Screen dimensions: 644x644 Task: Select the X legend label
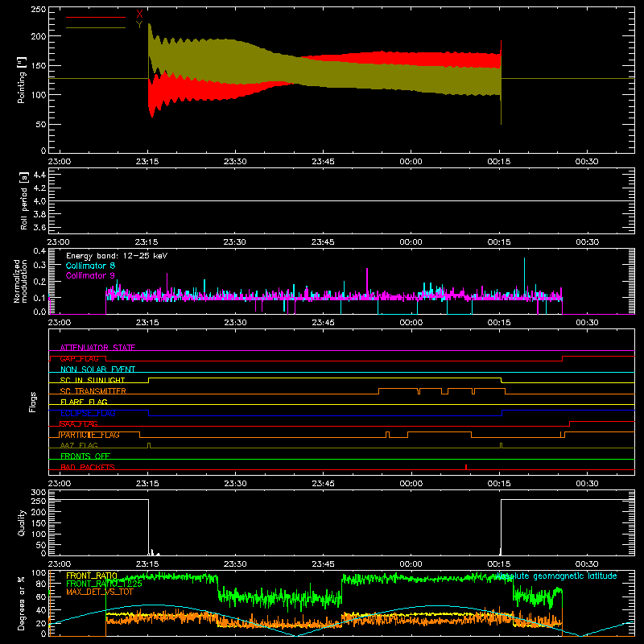coord(139,14)
